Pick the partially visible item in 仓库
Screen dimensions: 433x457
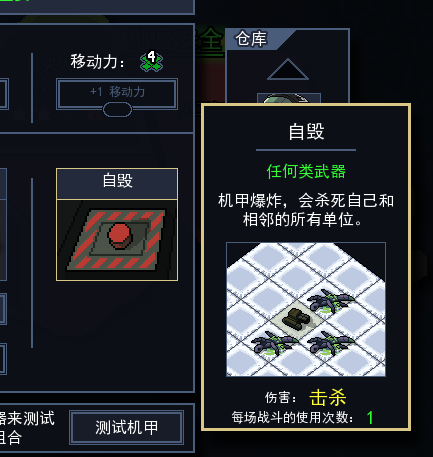click(289, 98)
